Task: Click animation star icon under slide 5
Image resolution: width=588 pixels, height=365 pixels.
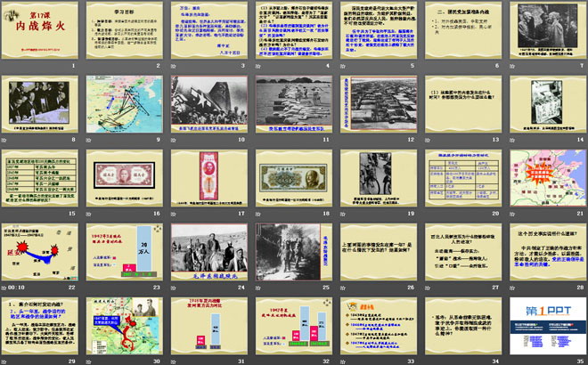Action: (x=343, y=67)
